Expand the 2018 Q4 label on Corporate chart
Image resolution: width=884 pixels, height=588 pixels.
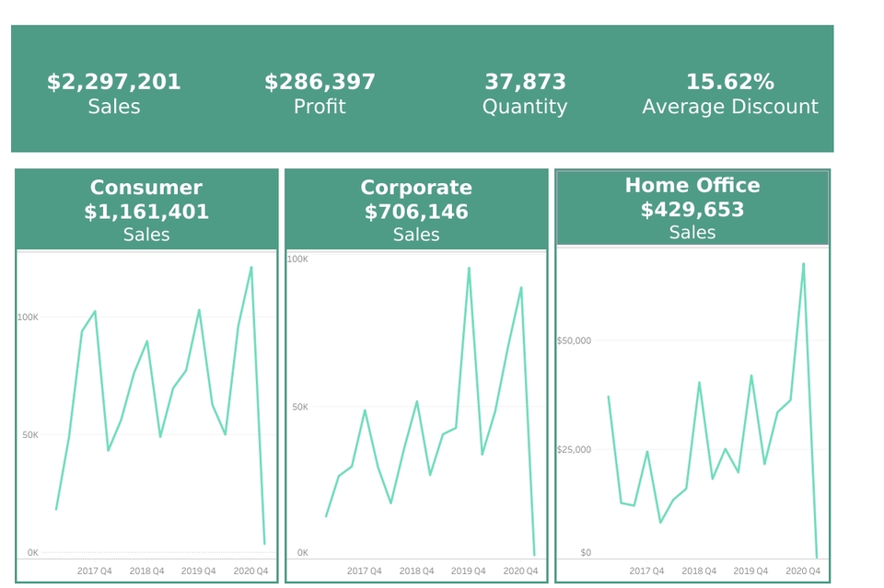click(x=416, y=571)
